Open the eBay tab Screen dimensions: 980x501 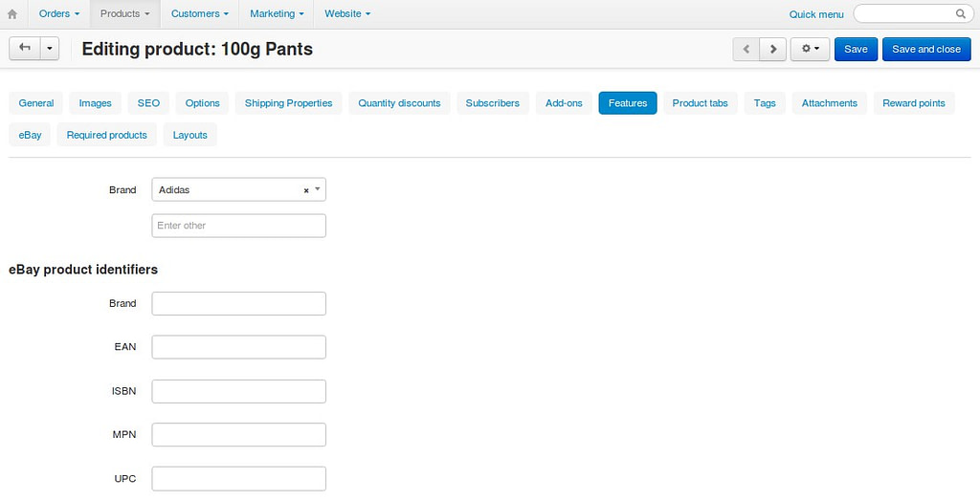pyautogui.click(x=30, y=135)
